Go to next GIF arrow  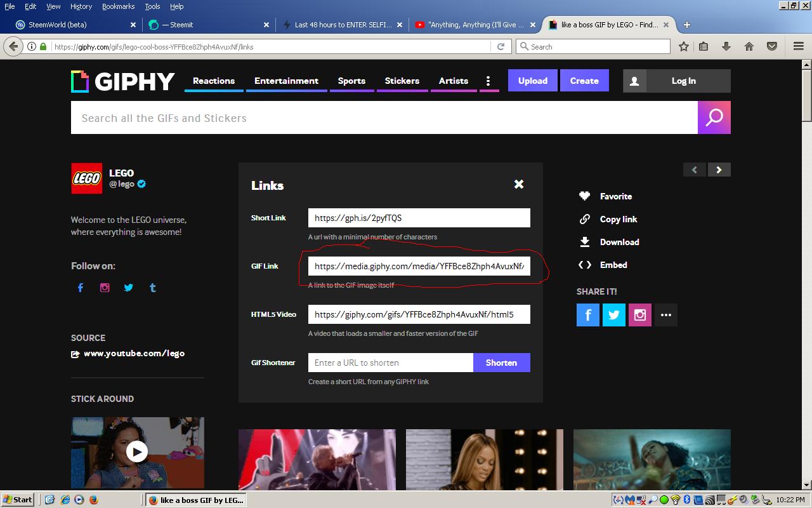pyautogui.click(x=719, y=170)
